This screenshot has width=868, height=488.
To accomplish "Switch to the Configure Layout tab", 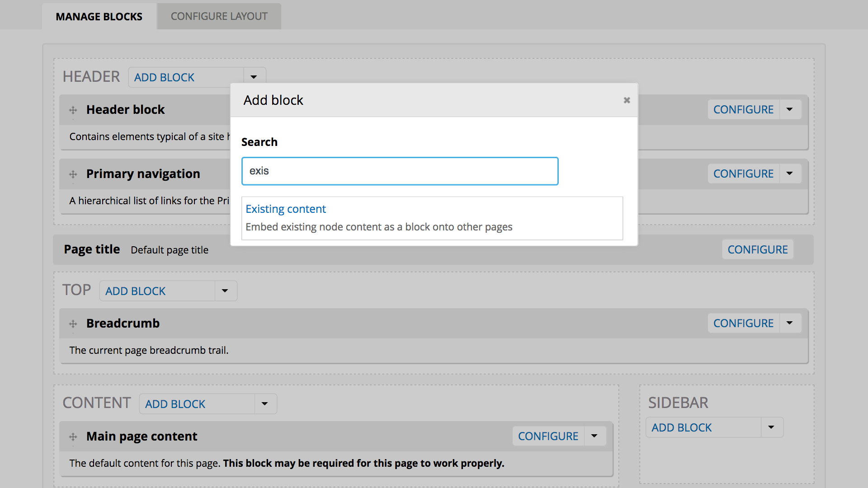I will click(219, 16).
